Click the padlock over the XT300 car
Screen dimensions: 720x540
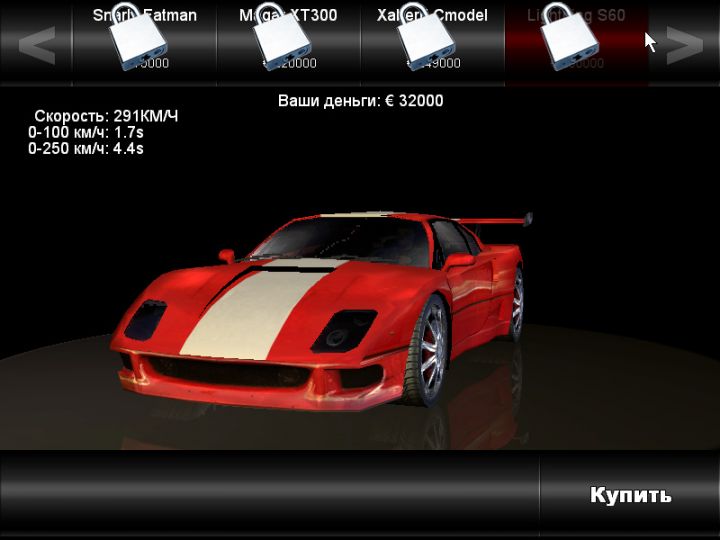coord(284,40)
